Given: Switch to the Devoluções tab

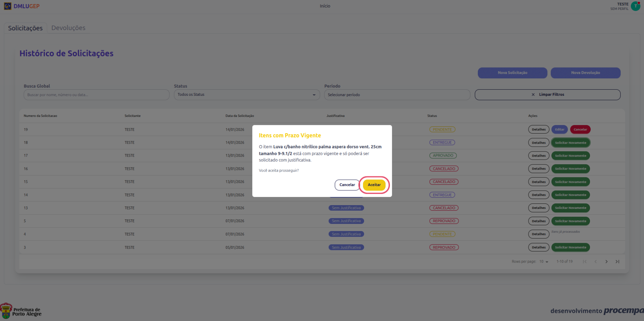Looking at the screenshot, I should tap(68, 28).
